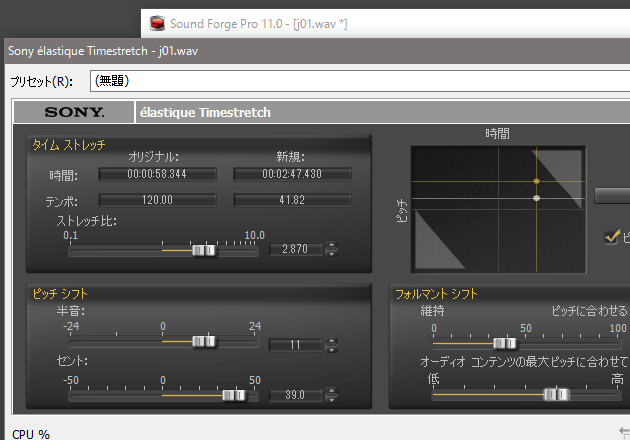Screen dimensions: 630x440
Task: Click the semitone pitch slider handle
Action: 204,341
